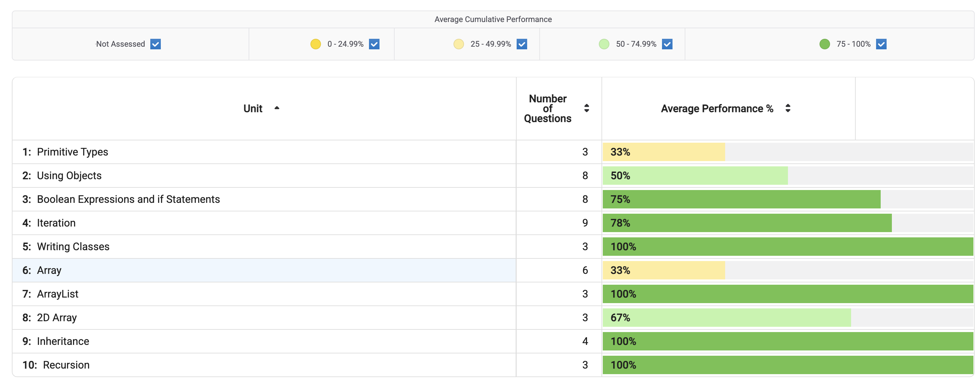Click the yellow 0 - 24.99% legend circle
This screenshot has width=980, height=384.
[315, 44]
